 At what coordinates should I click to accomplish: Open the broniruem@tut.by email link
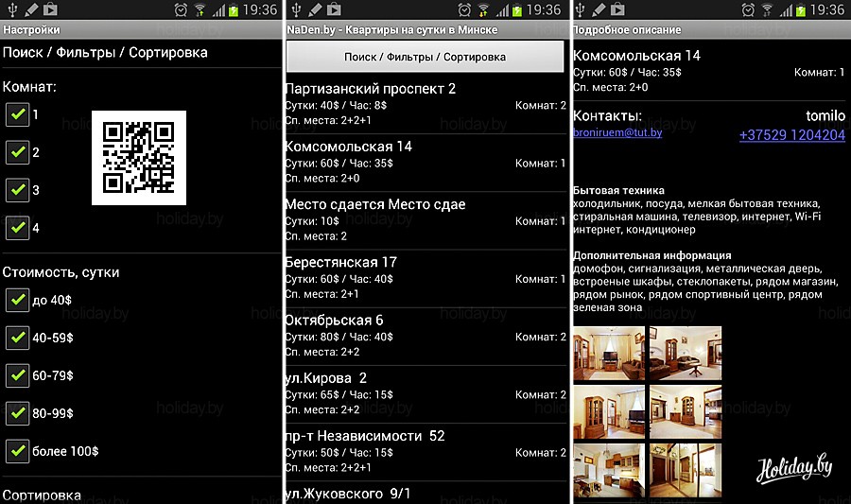pyautogui.click(x=617, y=133)
